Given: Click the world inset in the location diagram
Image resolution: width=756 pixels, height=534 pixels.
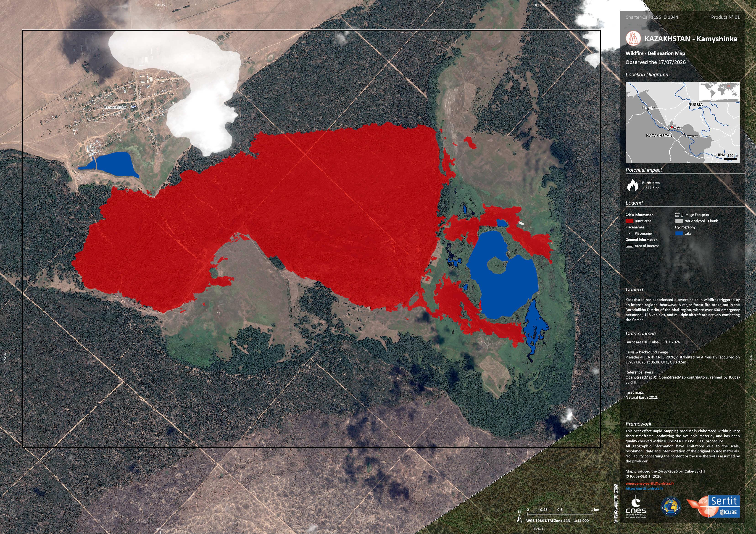Looking at the screenshot, I should (x=719, y=92).
